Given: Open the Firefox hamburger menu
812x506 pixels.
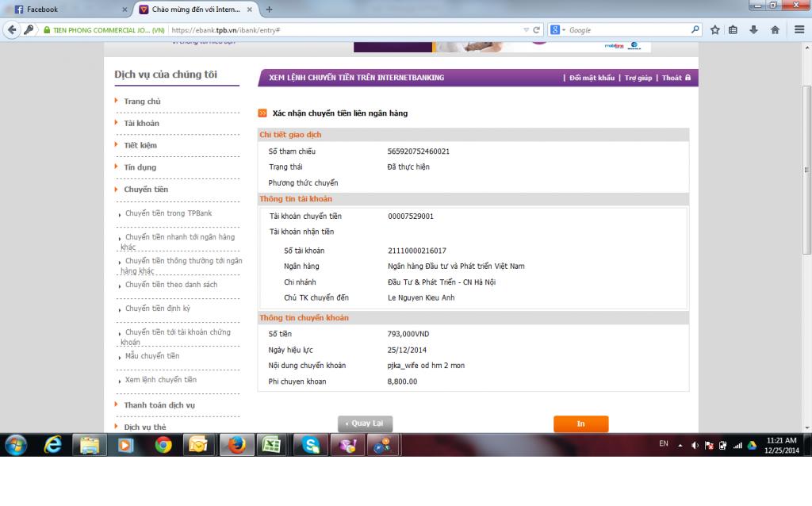Looking at the screenshot, I should point(799,30).
